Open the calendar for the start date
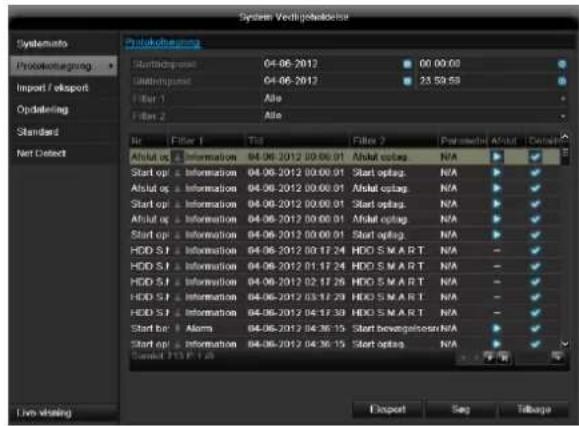 coord(407,64)
